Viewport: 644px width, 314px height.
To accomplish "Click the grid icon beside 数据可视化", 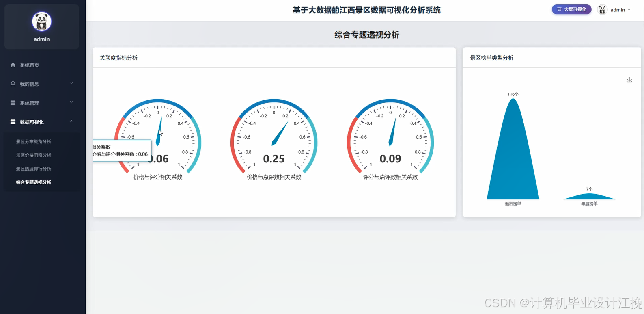I will (13, 122).
